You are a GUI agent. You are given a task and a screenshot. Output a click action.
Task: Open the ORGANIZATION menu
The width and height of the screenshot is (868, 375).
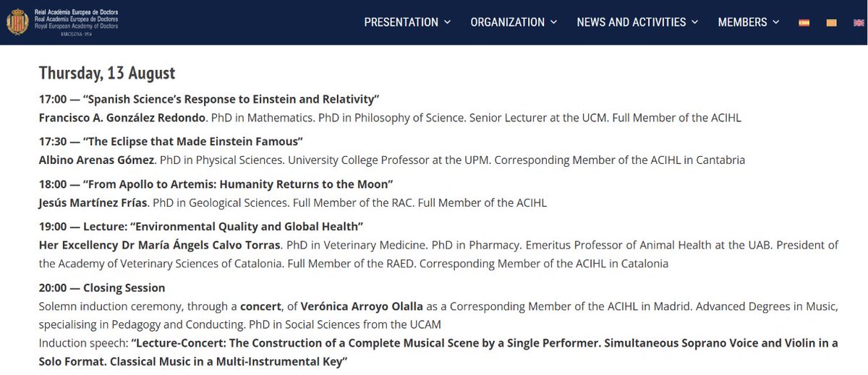(x=508, y=22)
